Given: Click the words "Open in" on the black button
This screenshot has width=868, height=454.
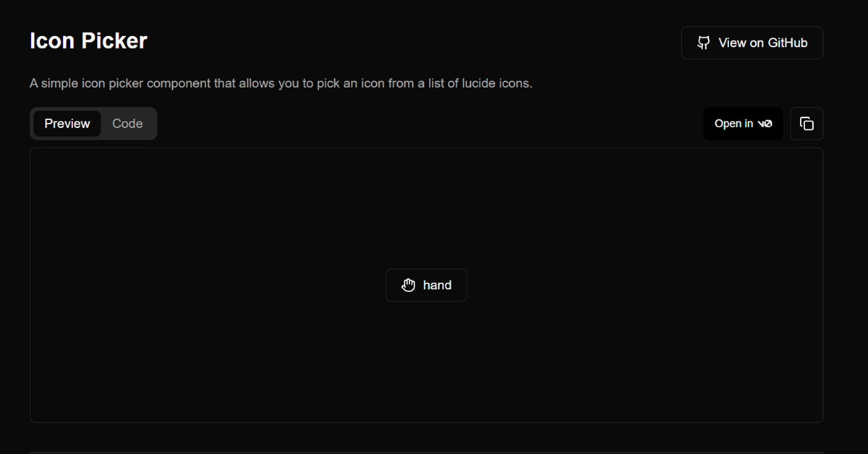Looking at the screenshot, I should click(x=733, y=124).
